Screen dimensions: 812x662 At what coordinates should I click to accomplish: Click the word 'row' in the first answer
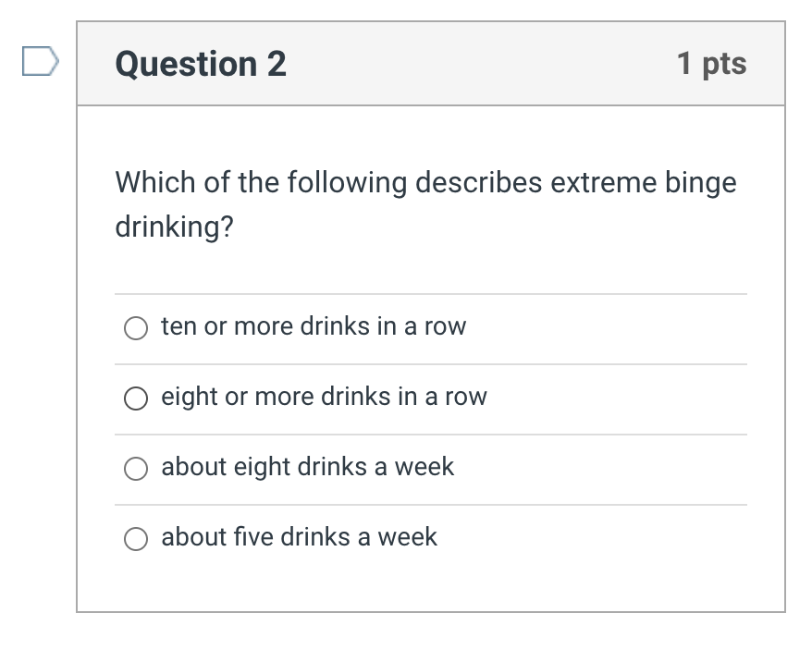tap(445, 326)
